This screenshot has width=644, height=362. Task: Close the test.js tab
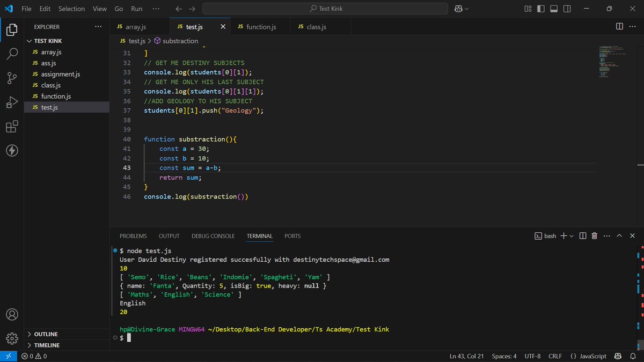tap(223, 27)
